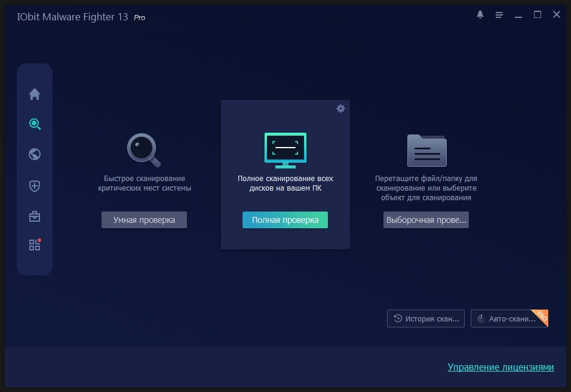571x392 pixels.
Task: Open full scan settings gear icon
Action: [x=340, y=108]
